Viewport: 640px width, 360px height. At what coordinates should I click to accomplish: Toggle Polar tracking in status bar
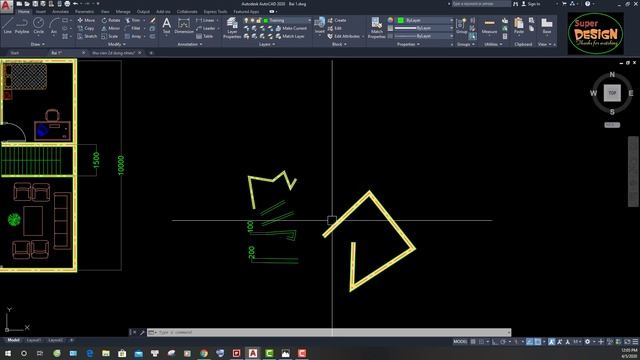pos(503,342)
